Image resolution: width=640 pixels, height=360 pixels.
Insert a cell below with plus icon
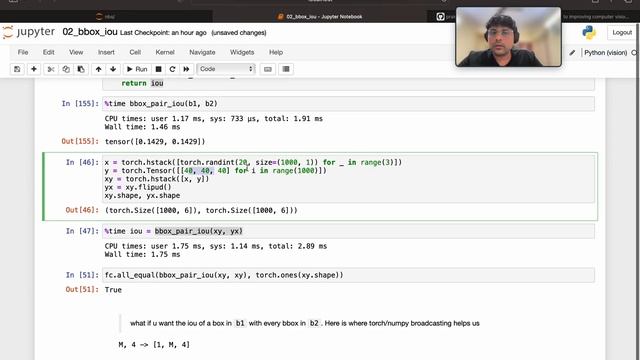pos(34,69)
